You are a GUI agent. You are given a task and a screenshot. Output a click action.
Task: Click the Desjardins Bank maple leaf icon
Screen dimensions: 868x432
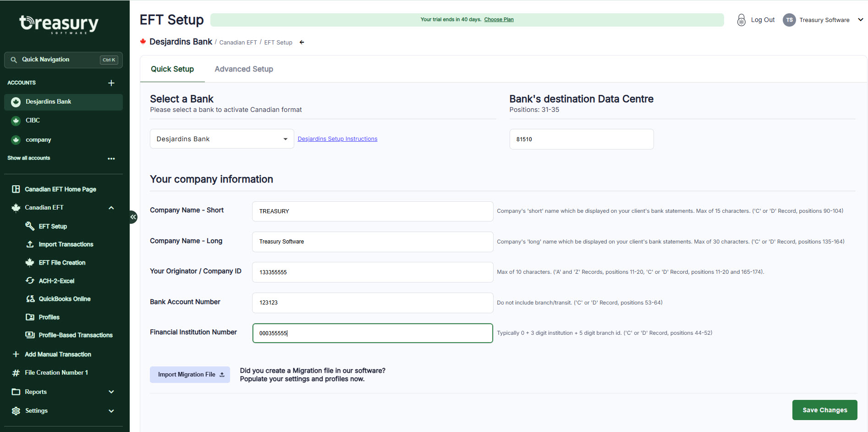pos(16,102)
